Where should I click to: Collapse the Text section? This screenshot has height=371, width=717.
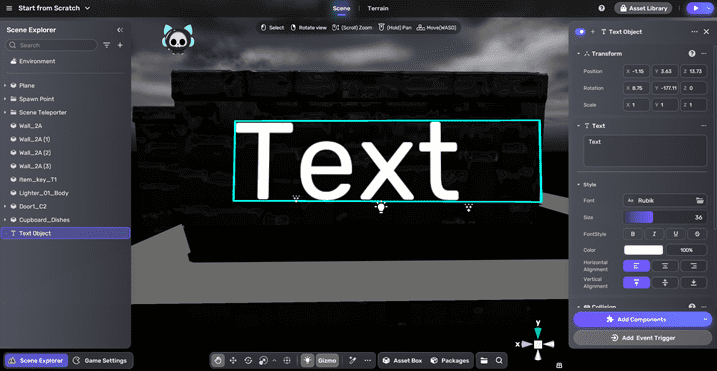click(578, 126)
